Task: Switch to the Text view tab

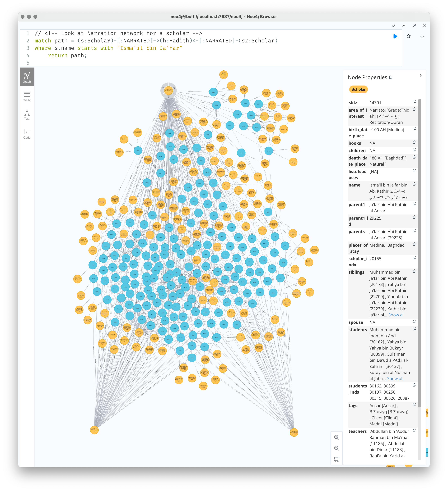Action: (27, 115)
